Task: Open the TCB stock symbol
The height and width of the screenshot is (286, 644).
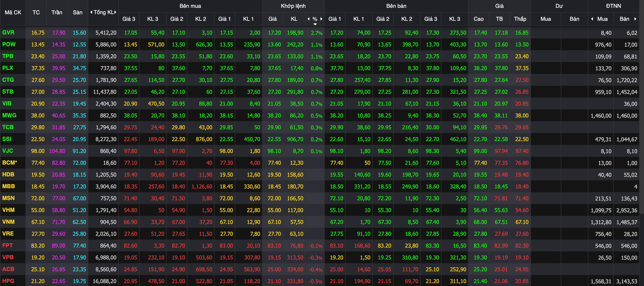Action: [x=8, y=127]
